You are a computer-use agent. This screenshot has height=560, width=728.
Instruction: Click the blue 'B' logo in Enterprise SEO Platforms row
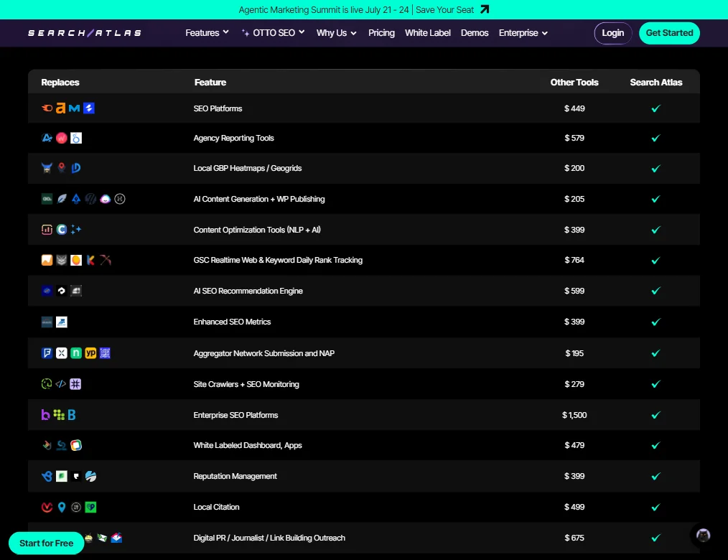tap(72, 415)
